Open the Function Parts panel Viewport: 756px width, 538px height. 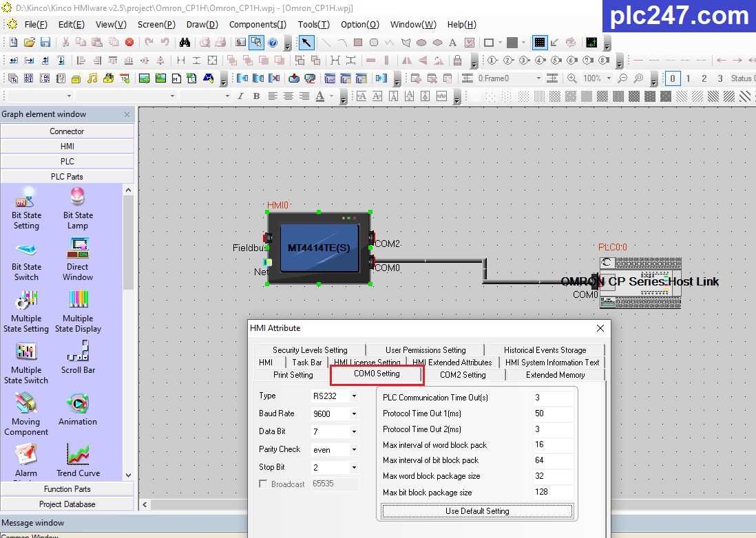67,488
